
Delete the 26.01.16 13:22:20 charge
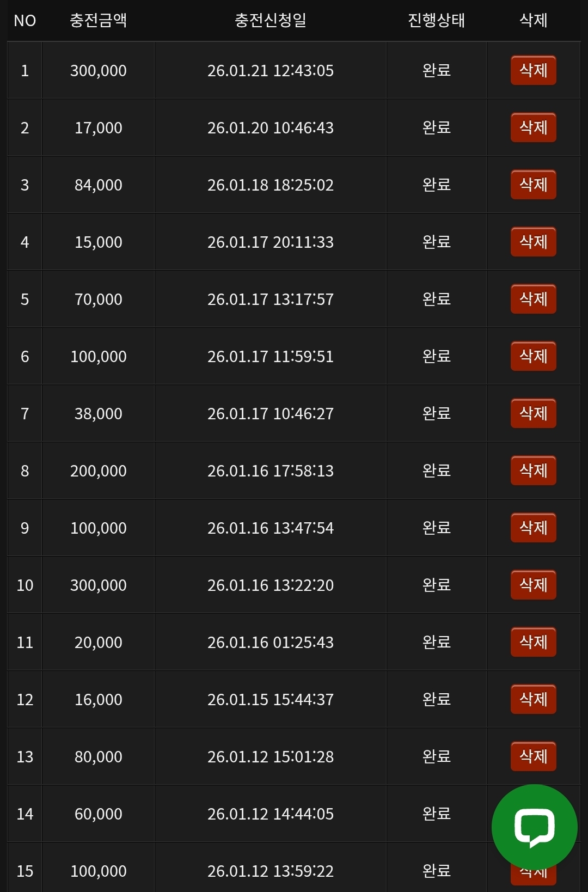pyautogui.click(x=533, y=585)
